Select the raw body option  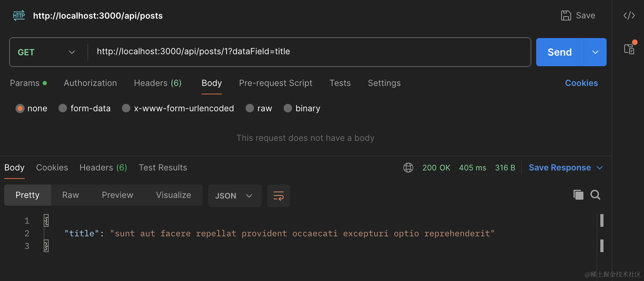coord(250,108)
